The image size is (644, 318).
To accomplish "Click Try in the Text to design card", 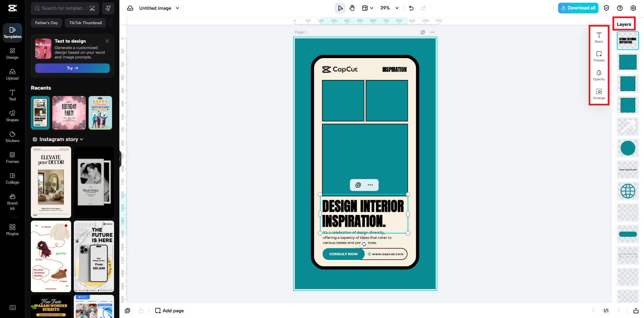I will tap(72, 68).
